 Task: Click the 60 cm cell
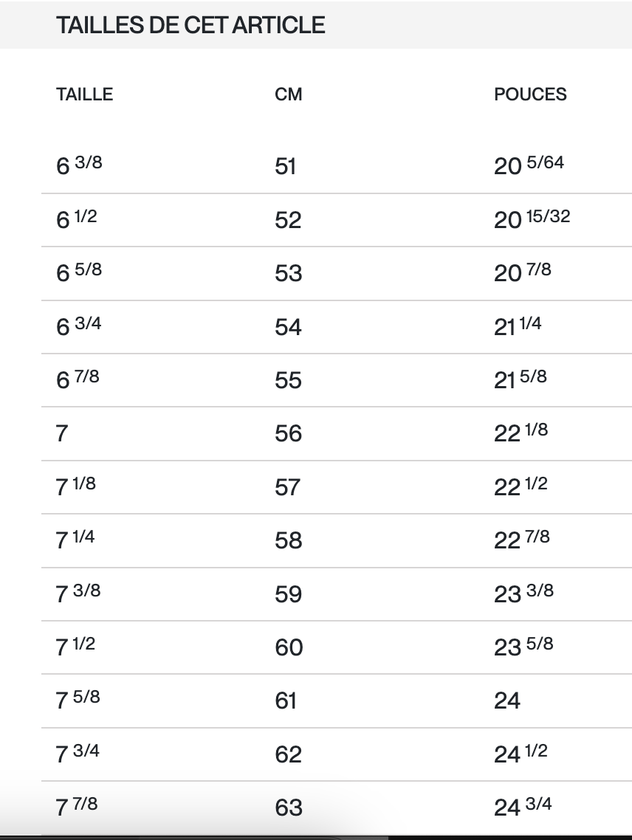pos(289,647)
